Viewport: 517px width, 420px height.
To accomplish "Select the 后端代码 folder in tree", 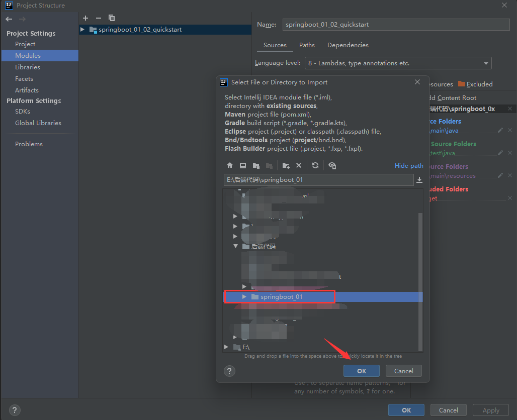I will pos(263,246).
